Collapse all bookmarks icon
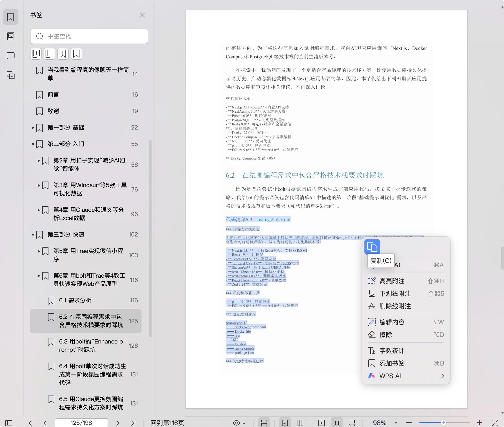The image size is (504, 427). [x=49, y=53]
